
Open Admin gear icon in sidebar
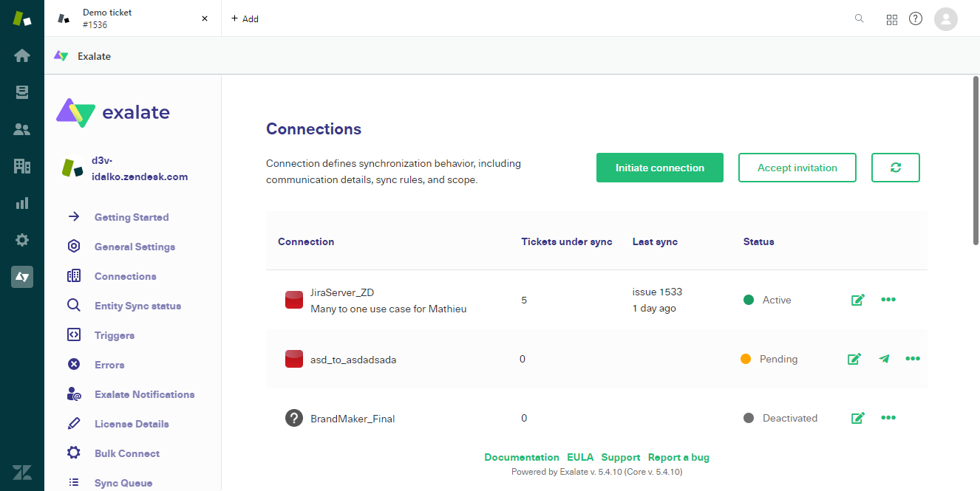(22, 240)
